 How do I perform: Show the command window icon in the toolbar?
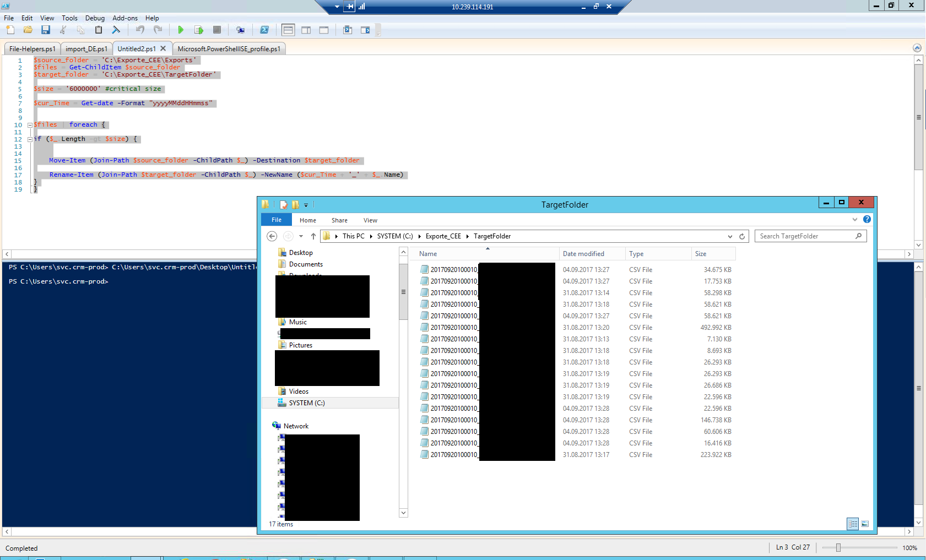(348, 30)
